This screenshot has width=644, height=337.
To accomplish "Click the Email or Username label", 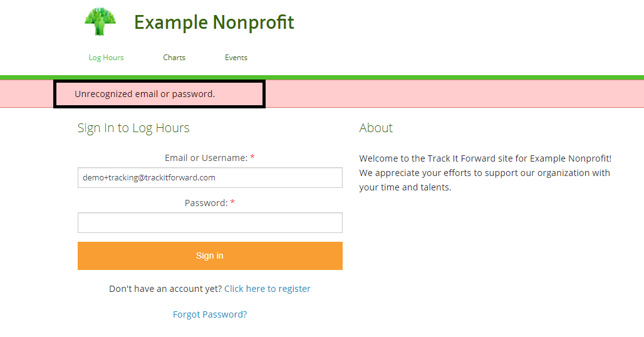I will (x=206, y=158).
